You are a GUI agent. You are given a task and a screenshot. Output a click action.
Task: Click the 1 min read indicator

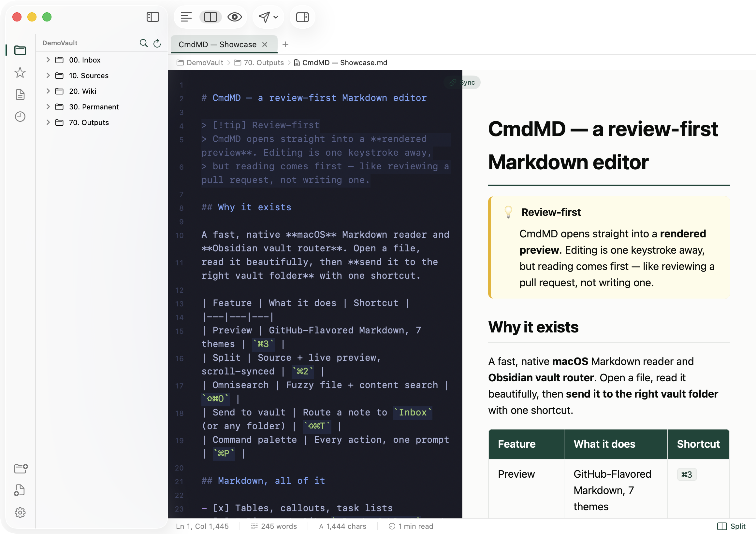(411, 526)
